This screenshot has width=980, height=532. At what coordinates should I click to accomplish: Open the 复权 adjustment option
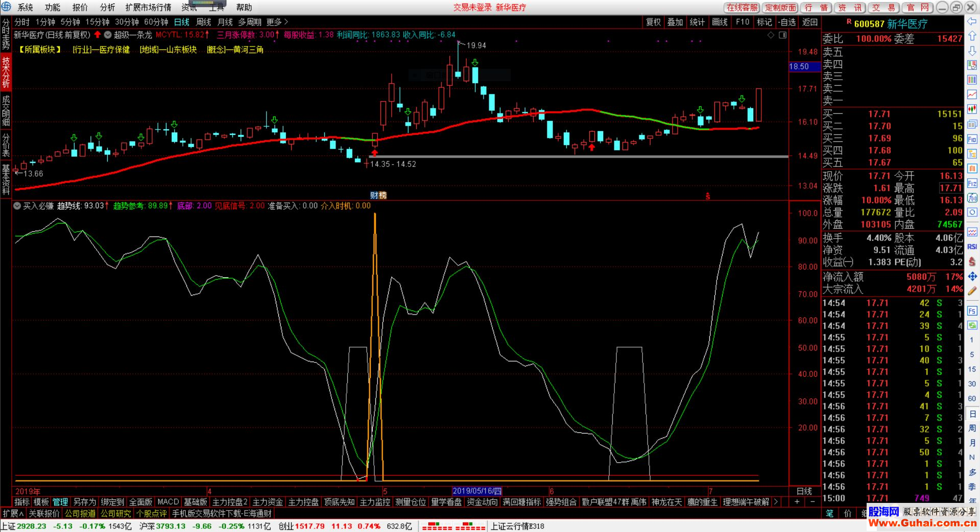[653, 22]
